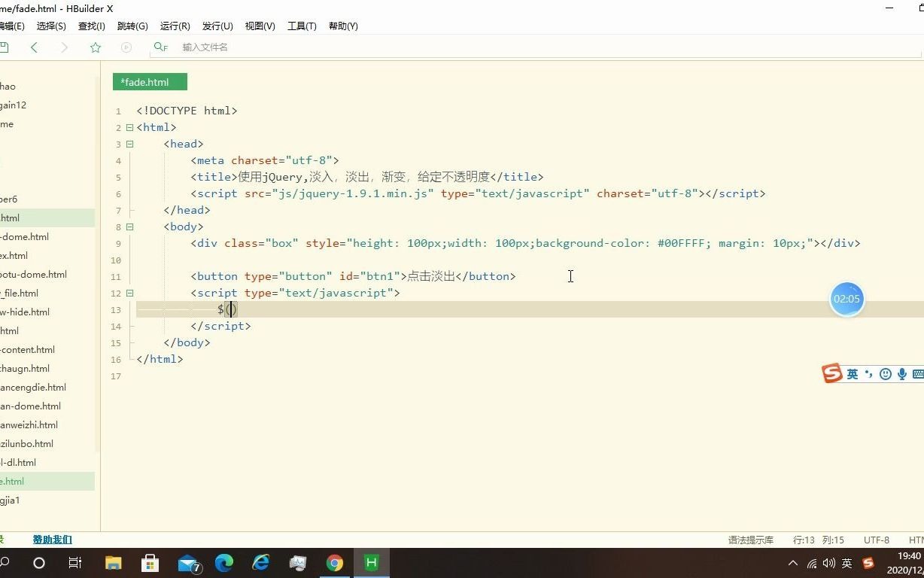Enable voice input via microphone icon
Screen dimensions: 924x578
click(x=901, y=373)
